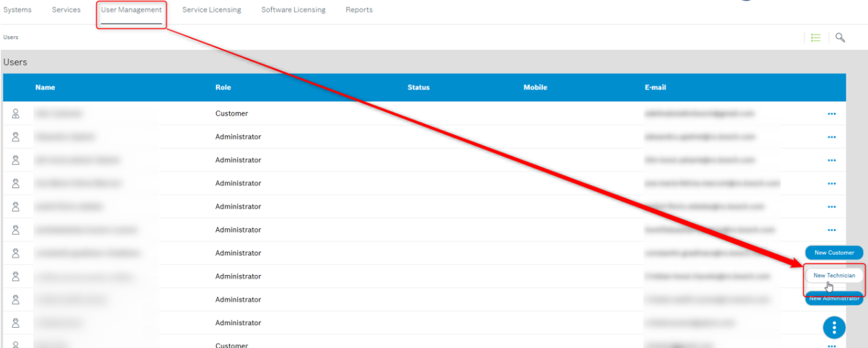Click the New Administrator button
Viewport: 868px width, 348px height.
[834, 298]
